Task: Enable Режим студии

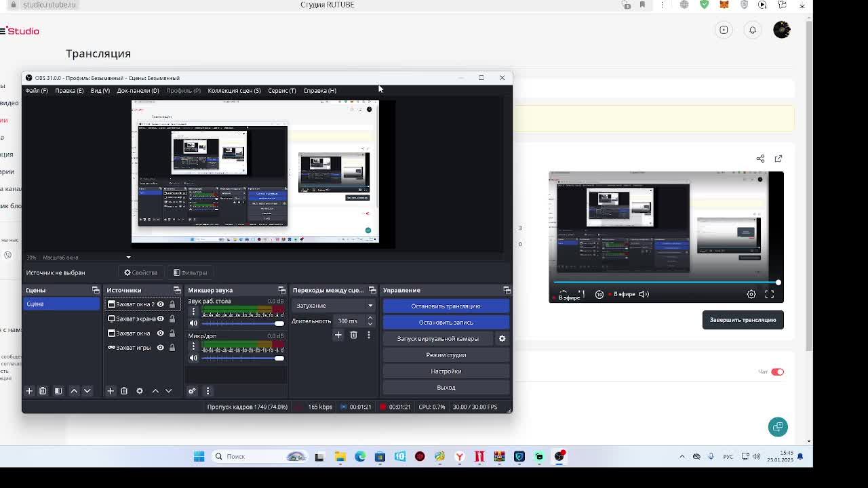Action: [446, 355]
